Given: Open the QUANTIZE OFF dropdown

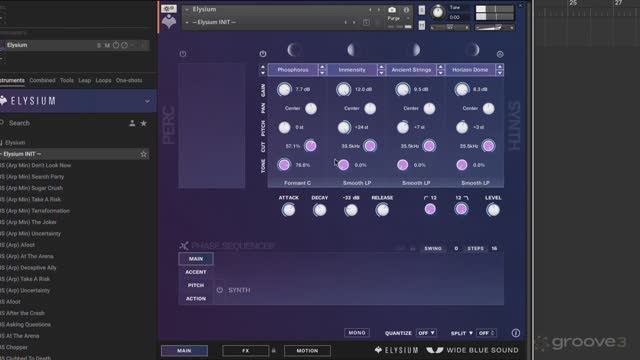Looking at the screenshot, I should pyautogui.click(x=427, y=333).
